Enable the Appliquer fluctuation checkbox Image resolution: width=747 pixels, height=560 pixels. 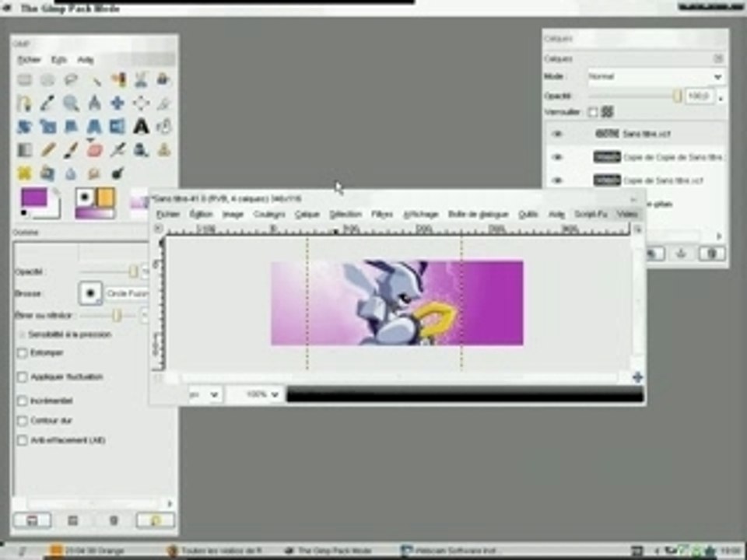[22, 377]
